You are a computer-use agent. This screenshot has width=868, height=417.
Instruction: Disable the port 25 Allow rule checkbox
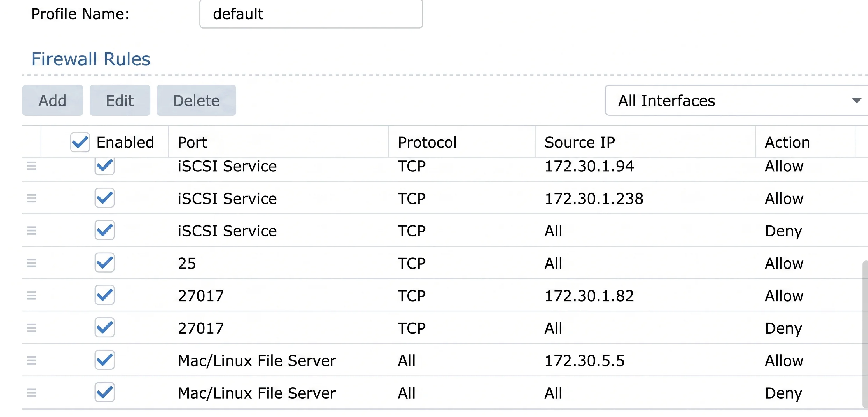tap(104, 263)
